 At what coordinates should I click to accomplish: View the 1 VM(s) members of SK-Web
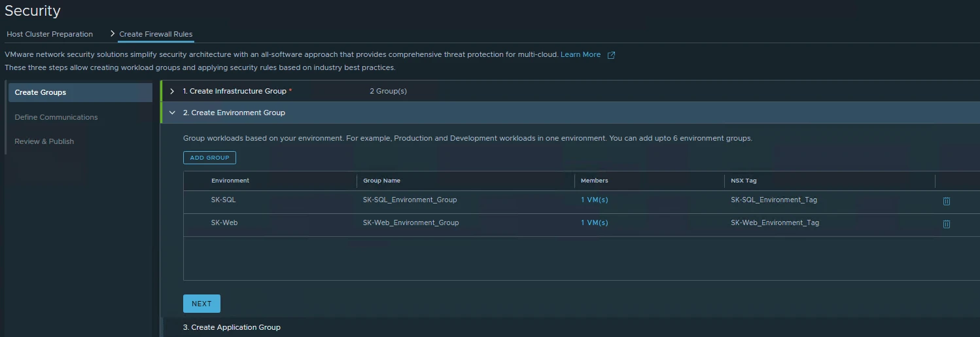coord(594,222)
